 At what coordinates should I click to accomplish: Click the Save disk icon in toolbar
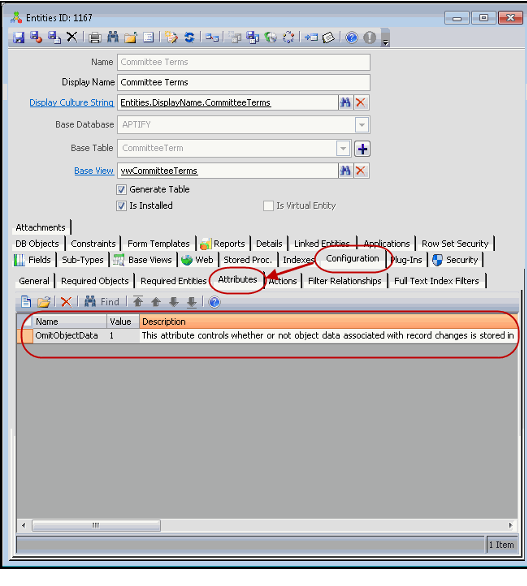(19, 37)
